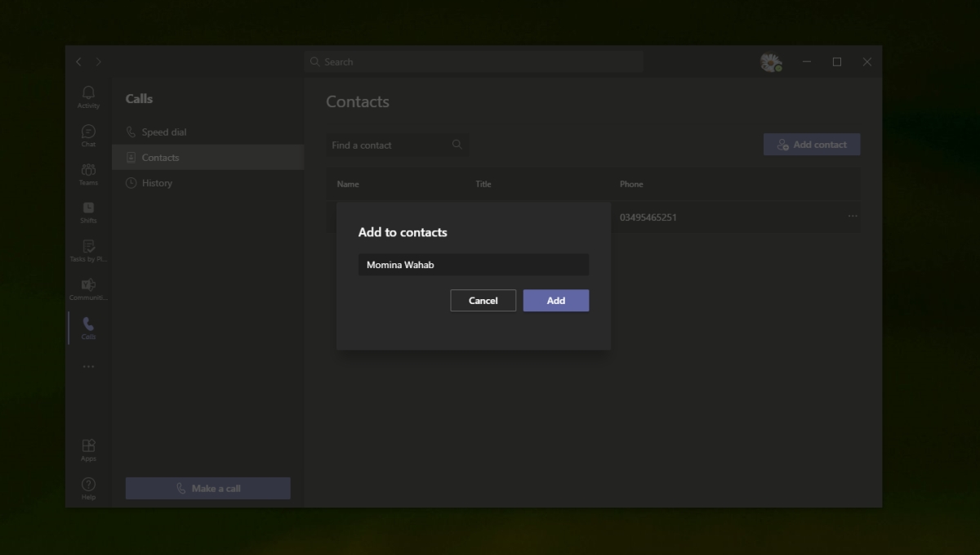Click the Find a contact field
Image resolution: width=980 pixels, height=555 pixels.
click(398, 145)
